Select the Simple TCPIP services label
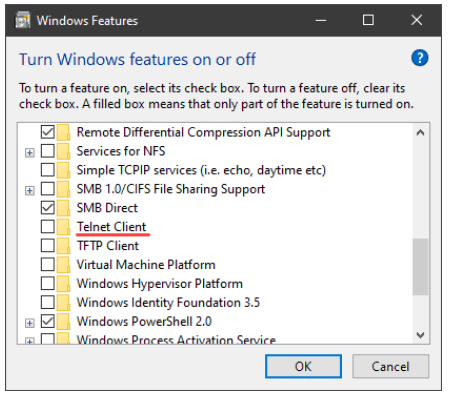Viewport: 451px width, 394px height. (x=201, y=170)
